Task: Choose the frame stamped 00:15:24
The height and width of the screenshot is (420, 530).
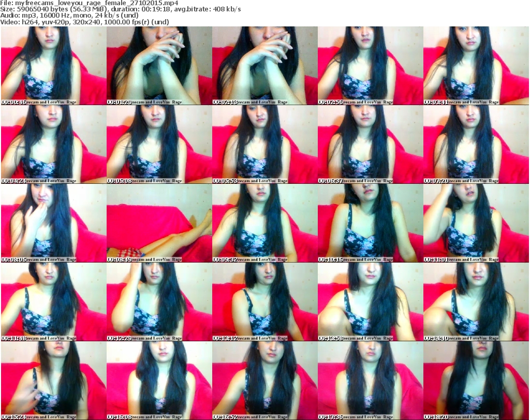Action: click(x=54, y=381)
